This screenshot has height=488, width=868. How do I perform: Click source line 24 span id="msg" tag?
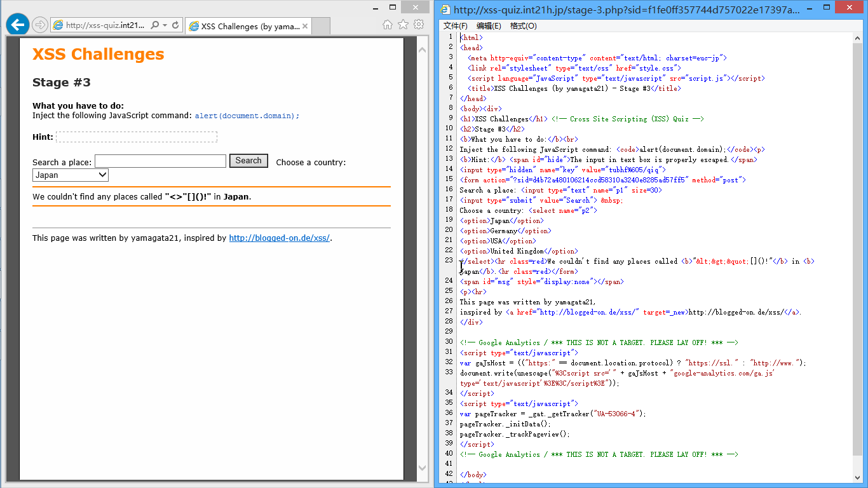pyautogui.click(x=541, y=281)
